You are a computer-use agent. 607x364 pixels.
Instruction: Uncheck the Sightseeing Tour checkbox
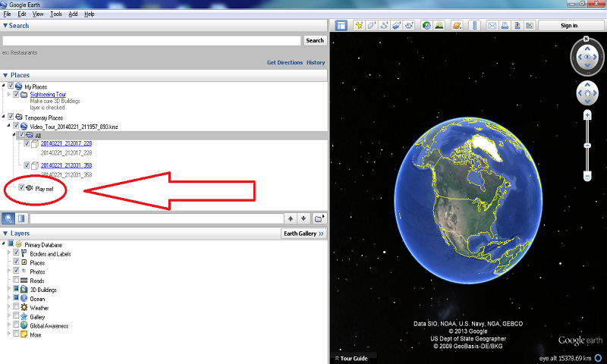[16, 94]
